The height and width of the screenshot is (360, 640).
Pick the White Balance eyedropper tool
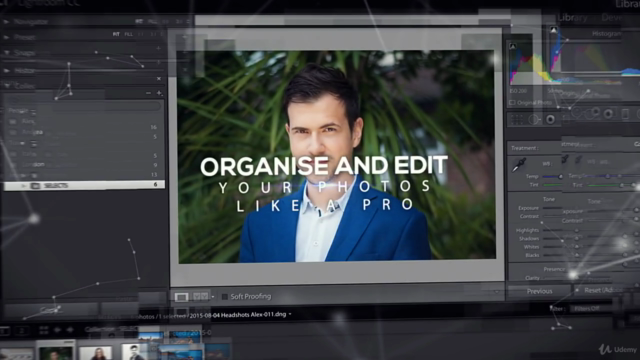[519, 165]
